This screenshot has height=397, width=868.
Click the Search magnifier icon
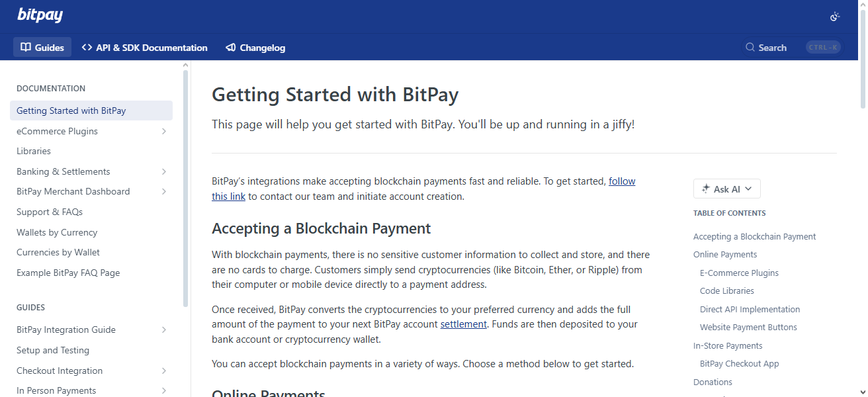pyautogui.click(x=749, y=47)
